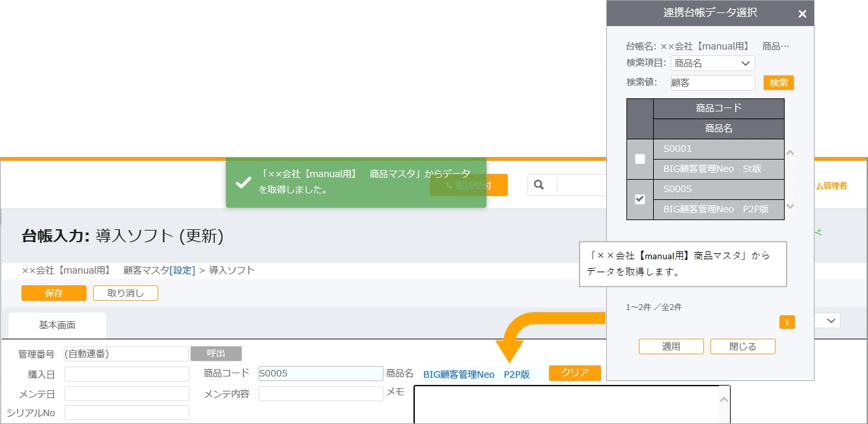Open the 検索項目 dropdown showing 商品名
The image size is (868, 424).
tap(712, 63)
